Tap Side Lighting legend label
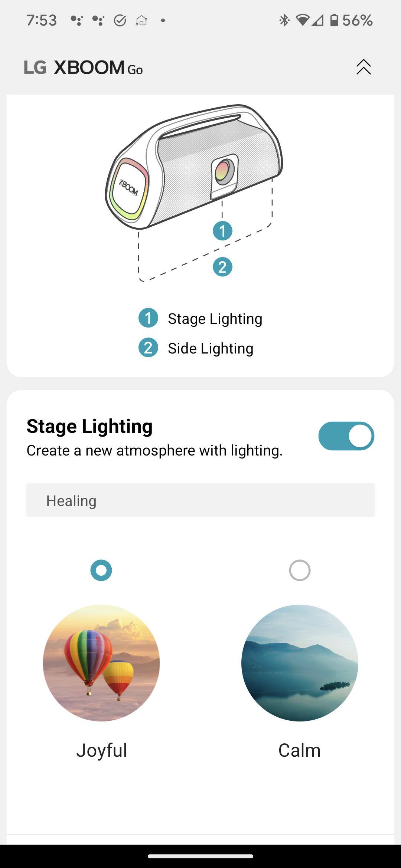 [x=211, y=349]
